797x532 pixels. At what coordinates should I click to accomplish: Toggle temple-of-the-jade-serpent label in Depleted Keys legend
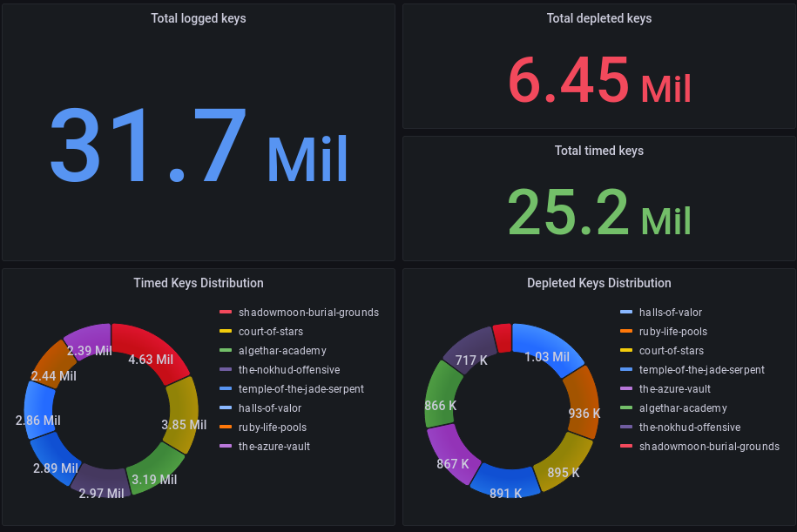point(702,370)
